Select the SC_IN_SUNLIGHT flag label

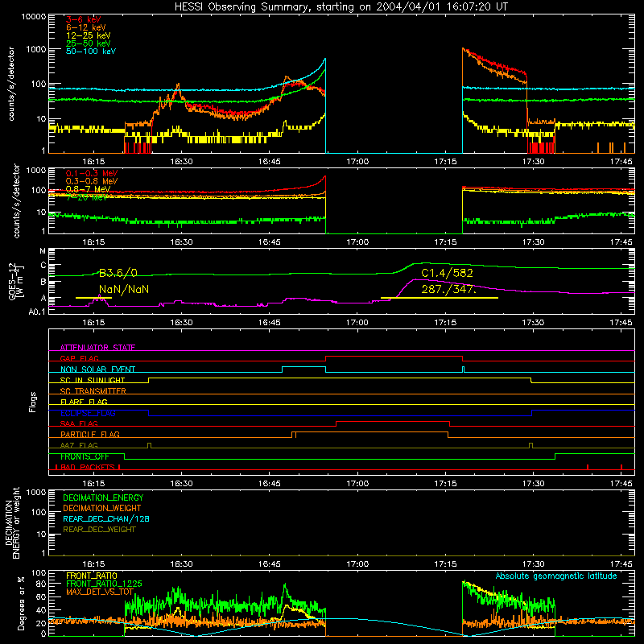93,380
